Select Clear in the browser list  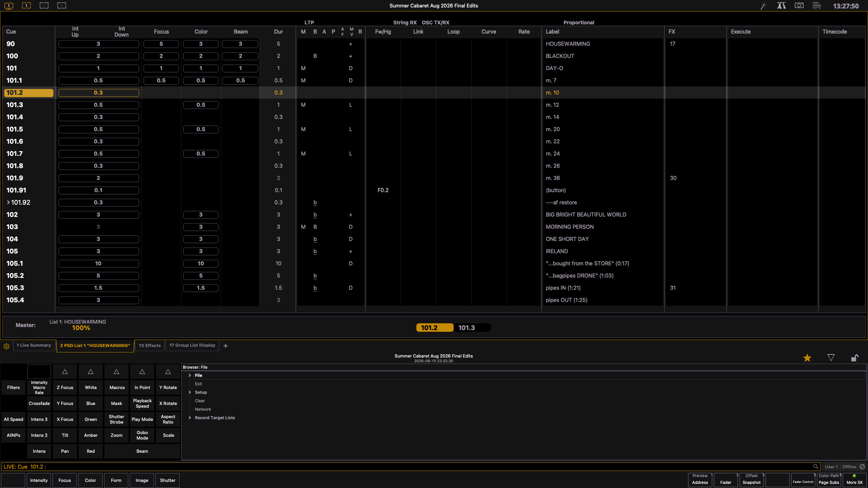(x=200, y=401)
